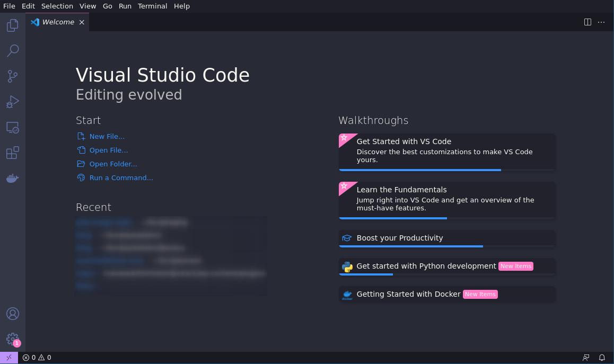Open the Selection menu
Viewport: 614px width, 364px height.
[57, 6]
